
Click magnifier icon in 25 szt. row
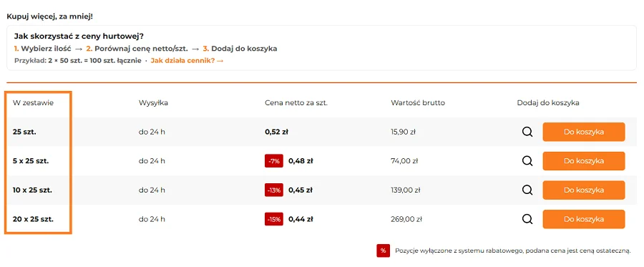tap(527, 132)
